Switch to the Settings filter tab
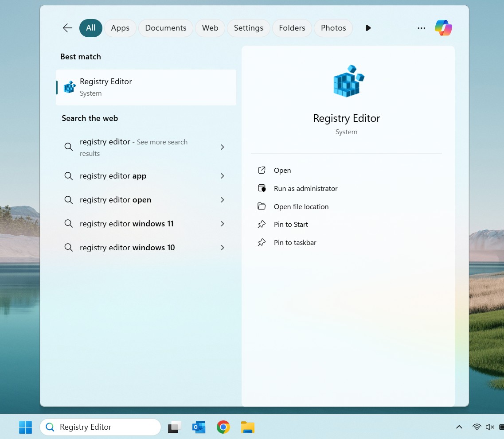This screenshot has width=504, height=439. click(249, 28)
